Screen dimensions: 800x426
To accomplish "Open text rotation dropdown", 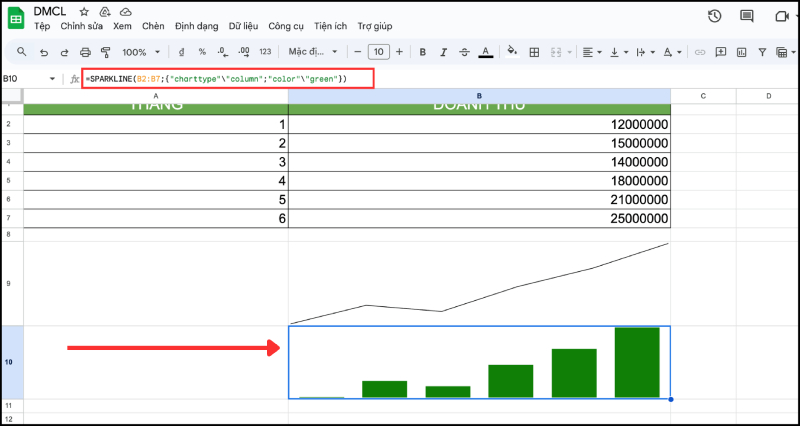I will click(x=672, y=52).
